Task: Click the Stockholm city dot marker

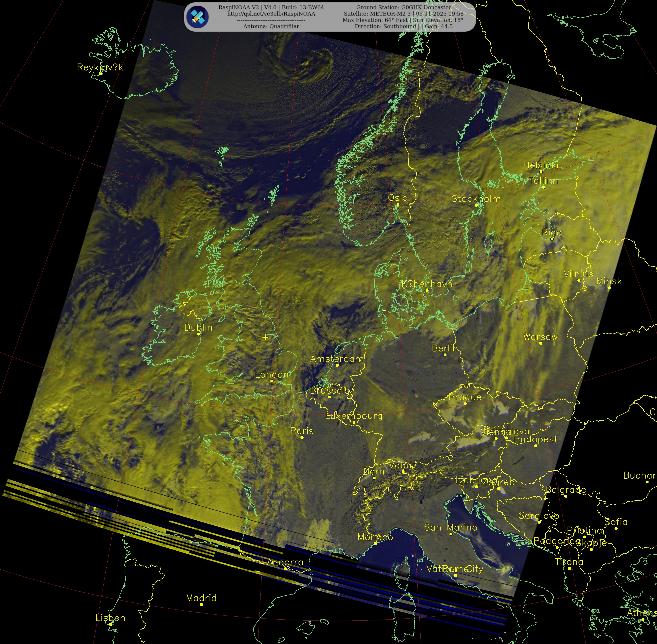Action: (x=476, y=205)
